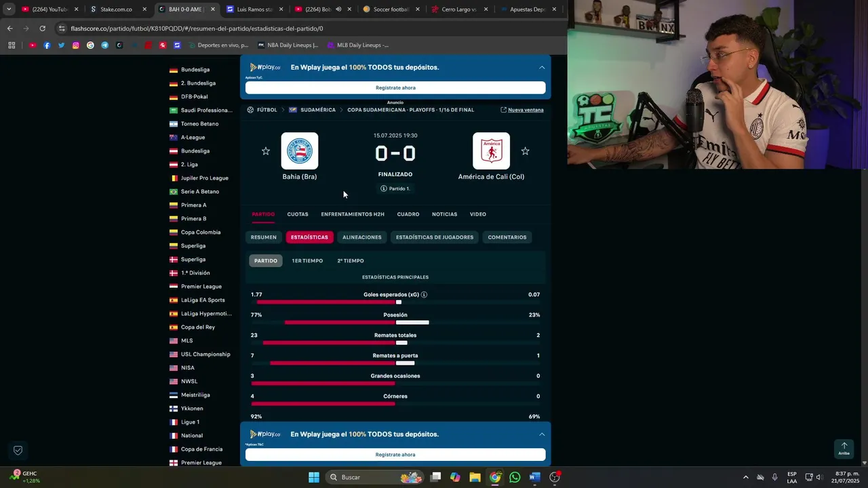Open LaLiga EA Sports in sidebar
The width and height of the screenshot is (868, 488).
pyautogui.click(x=203, y=300)
